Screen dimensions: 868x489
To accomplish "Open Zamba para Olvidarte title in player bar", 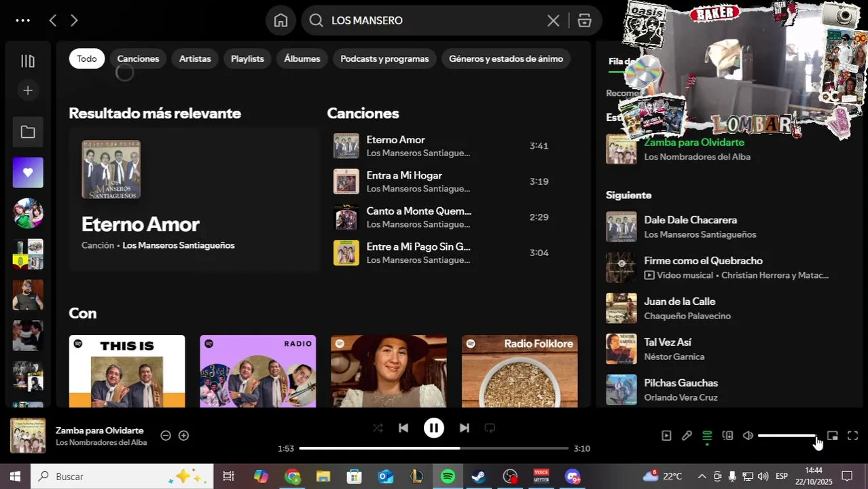I will [x=100, y=431].
